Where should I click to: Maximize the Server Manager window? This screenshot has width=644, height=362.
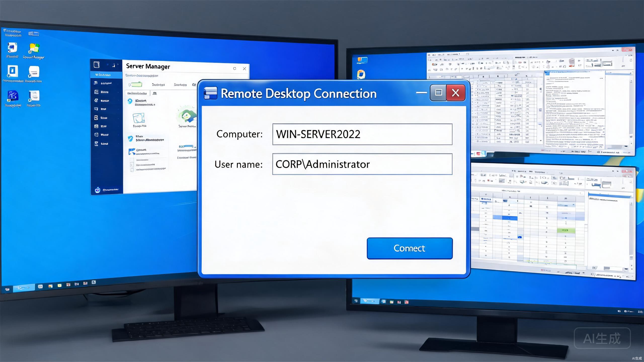(234, 68)
